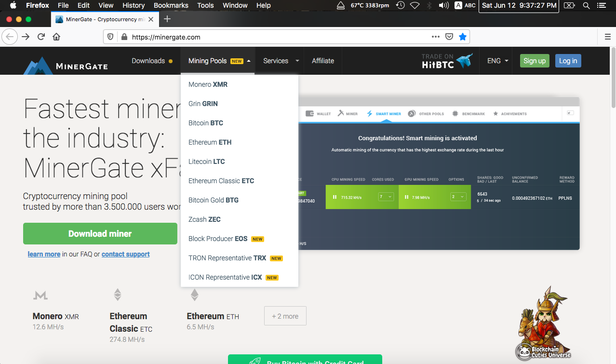Select Bitcoin Gold BTG mining pool
Image resolution: width=616 pixels, height=364 pixels.
pos(240,200)
